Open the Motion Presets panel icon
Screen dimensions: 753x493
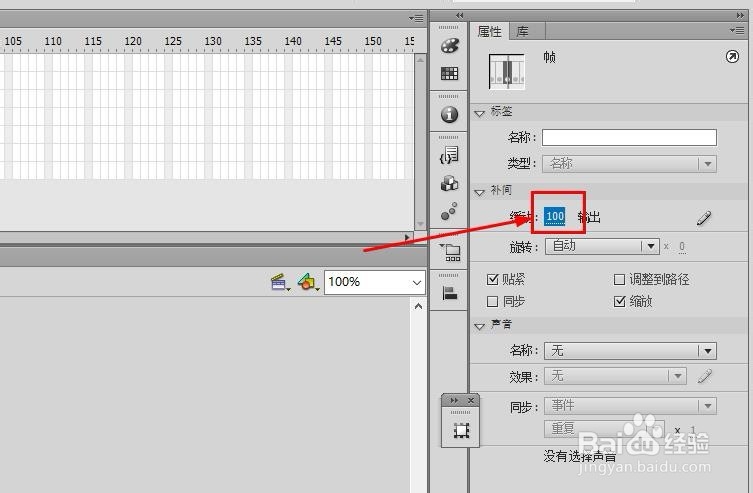449,211
